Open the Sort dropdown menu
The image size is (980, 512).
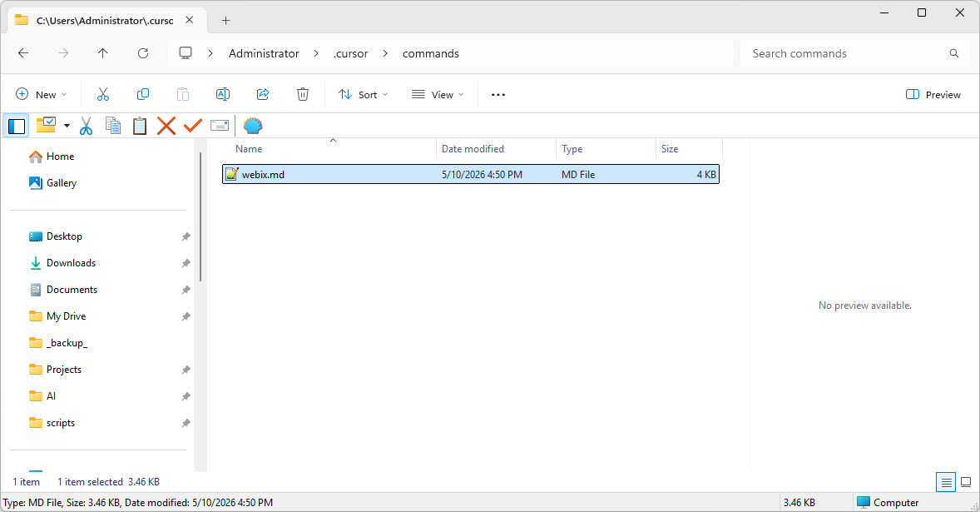(363, 94)
